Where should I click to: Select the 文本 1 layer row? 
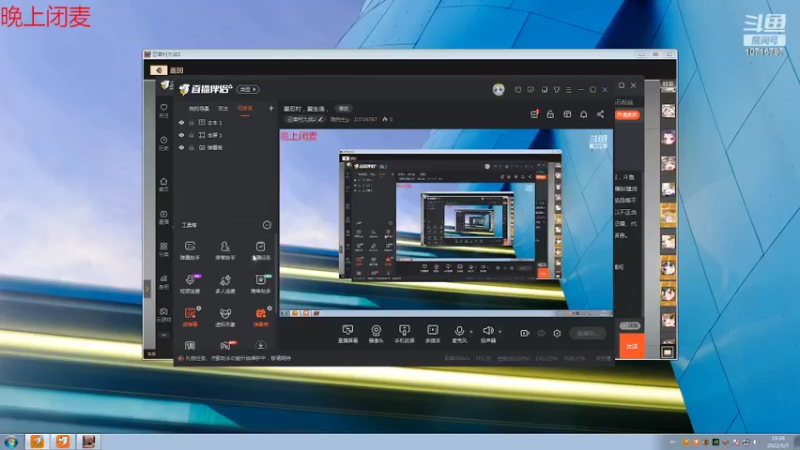coord(226,122)
